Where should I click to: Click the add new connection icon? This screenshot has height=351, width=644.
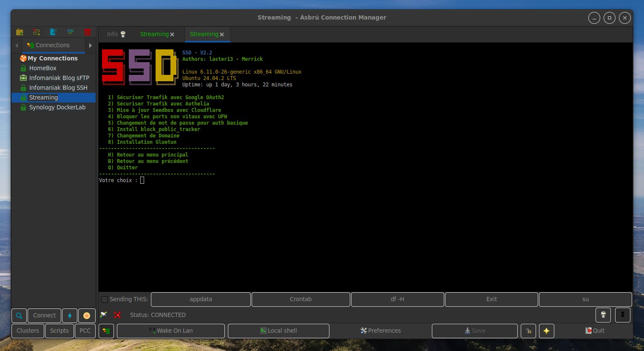coord(37,32)
